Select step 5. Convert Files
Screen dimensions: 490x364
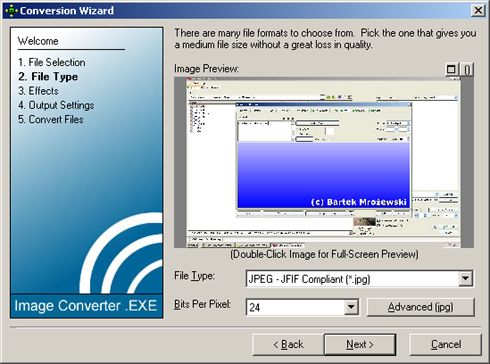coord(51,120)
